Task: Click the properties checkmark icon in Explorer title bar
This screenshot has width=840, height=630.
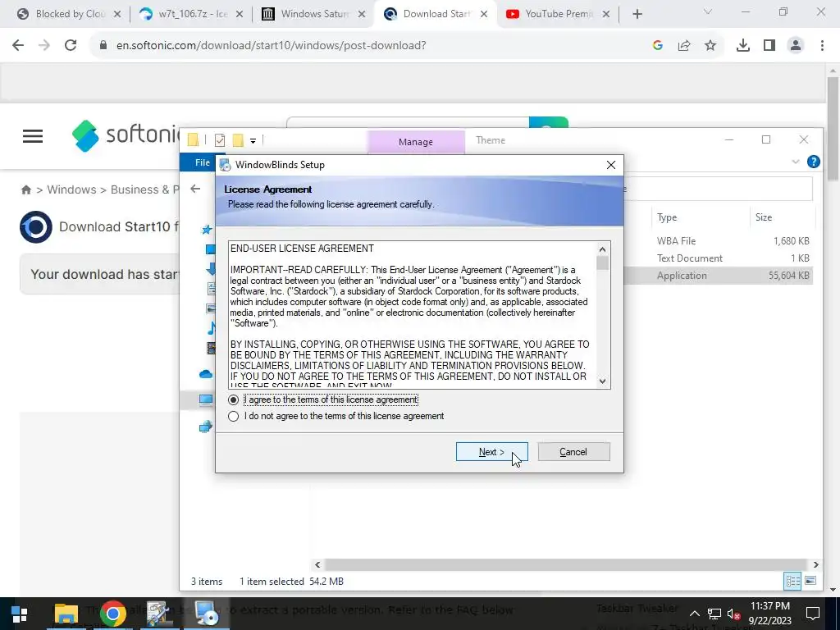Action: 220,140
